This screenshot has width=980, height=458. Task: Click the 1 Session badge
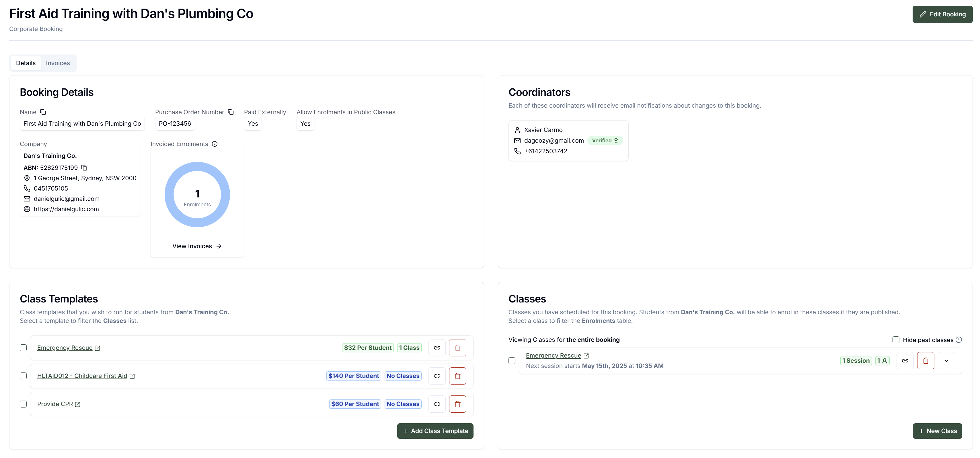(856, 360)
